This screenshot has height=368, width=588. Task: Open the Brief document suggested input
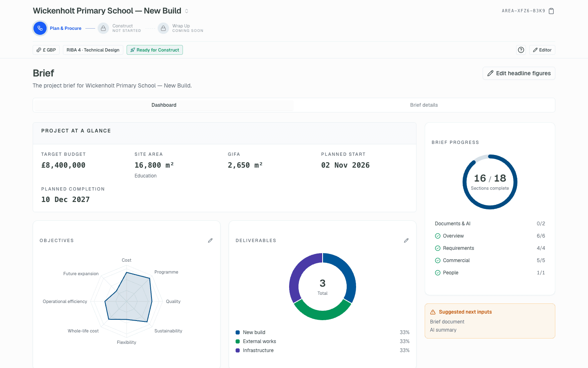(x=447, y=322)
